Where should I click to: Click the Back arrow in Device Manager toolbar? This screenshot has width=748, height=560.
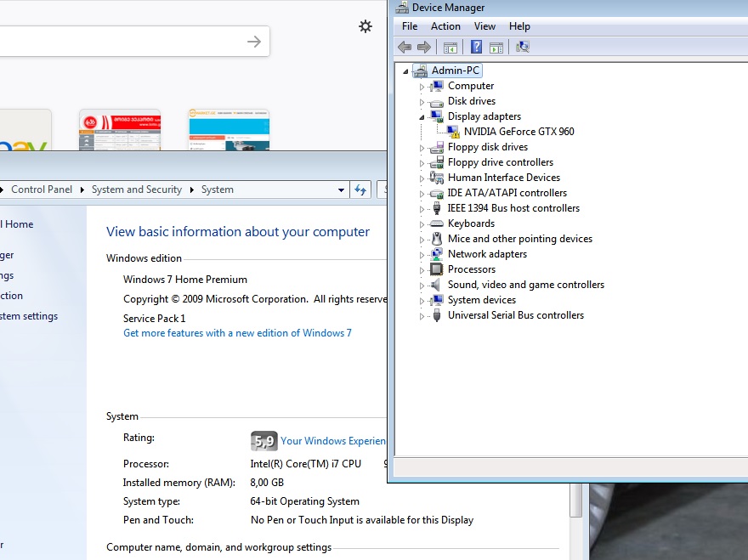tap(405, 48)
